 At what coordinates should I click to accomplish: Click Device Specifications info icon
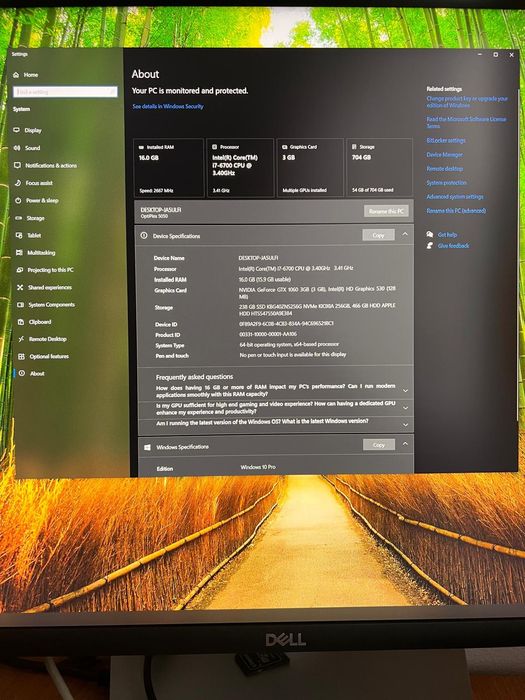(144, 236)
